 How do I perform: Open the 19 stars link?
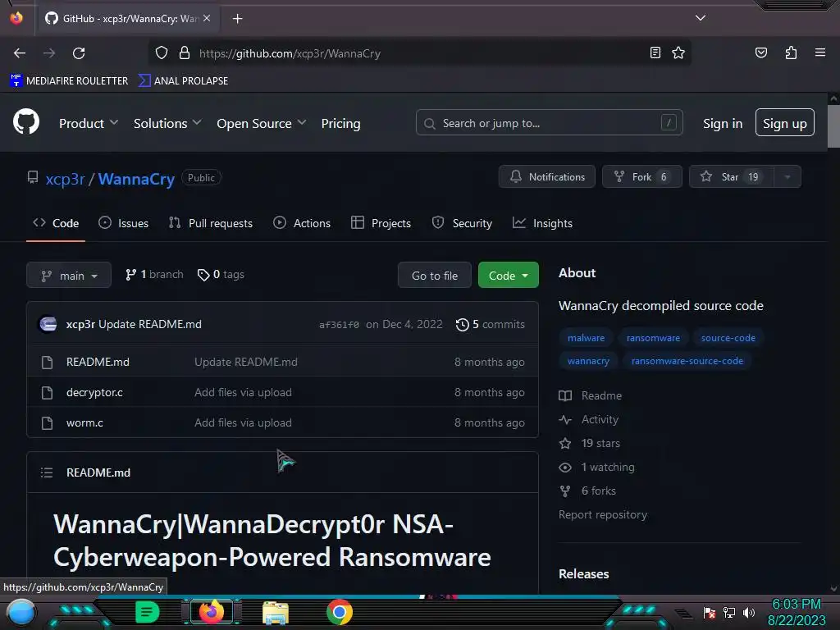589,443
